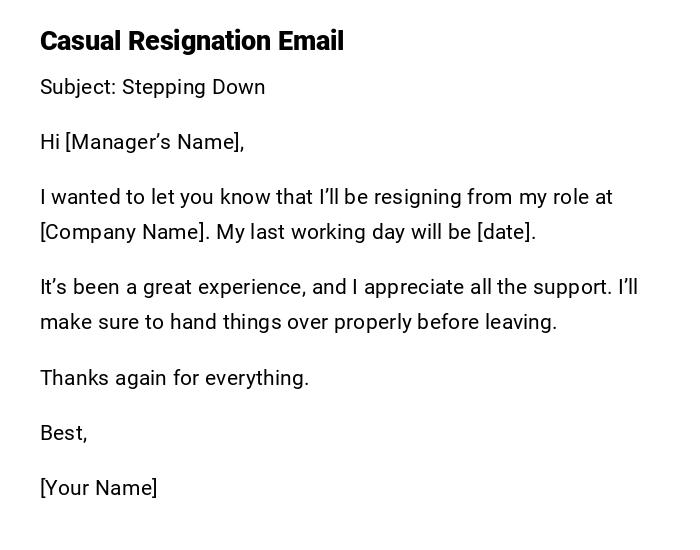
Task: Click the word "experience" in second paragraph
Action: click(251, 288)
